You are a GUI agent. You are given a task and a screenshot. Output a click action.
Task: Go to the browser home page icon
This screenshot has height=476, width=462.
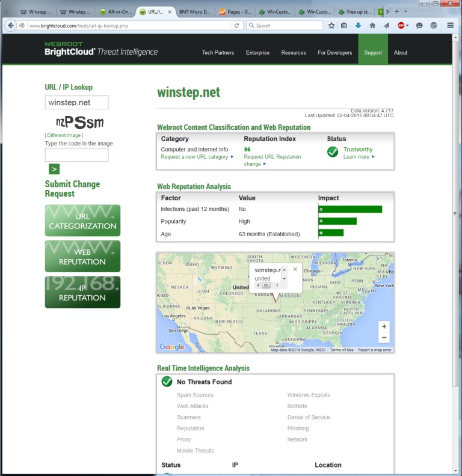pyautogui.click(x=372, y=26)
